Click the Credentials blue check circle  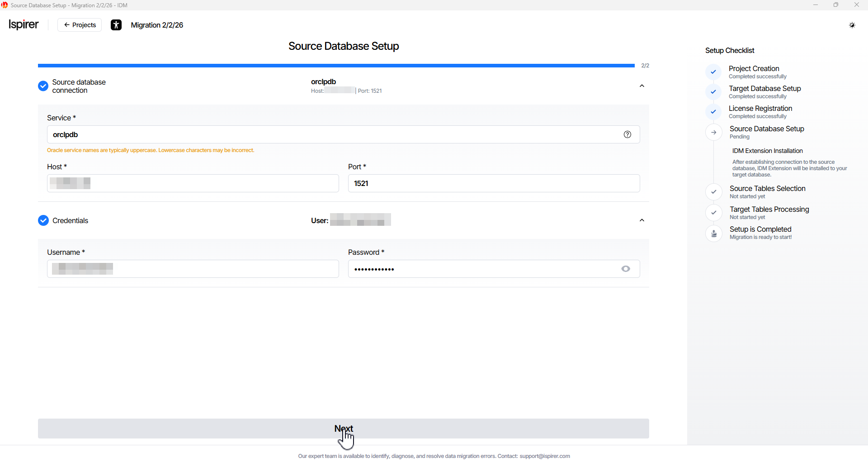pyautogui.click(x=43, y=220)
